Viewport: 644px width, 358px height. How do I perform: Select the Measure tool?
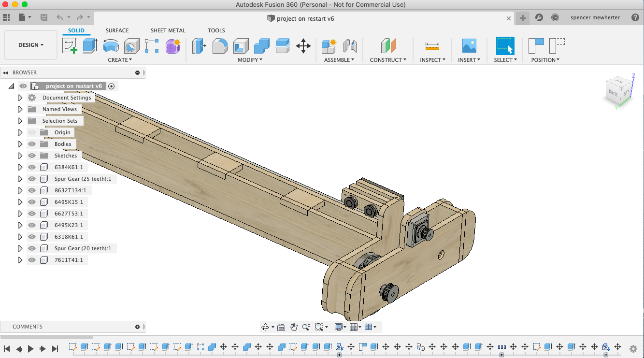(x=432, y=46)
